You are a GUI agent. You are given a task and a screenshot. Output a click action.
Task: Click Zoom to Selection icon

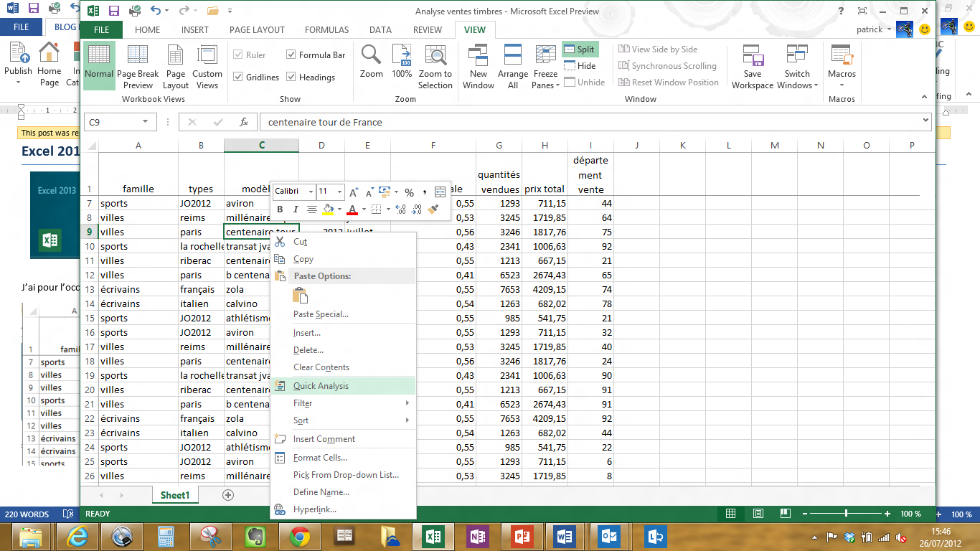point(435,56)
